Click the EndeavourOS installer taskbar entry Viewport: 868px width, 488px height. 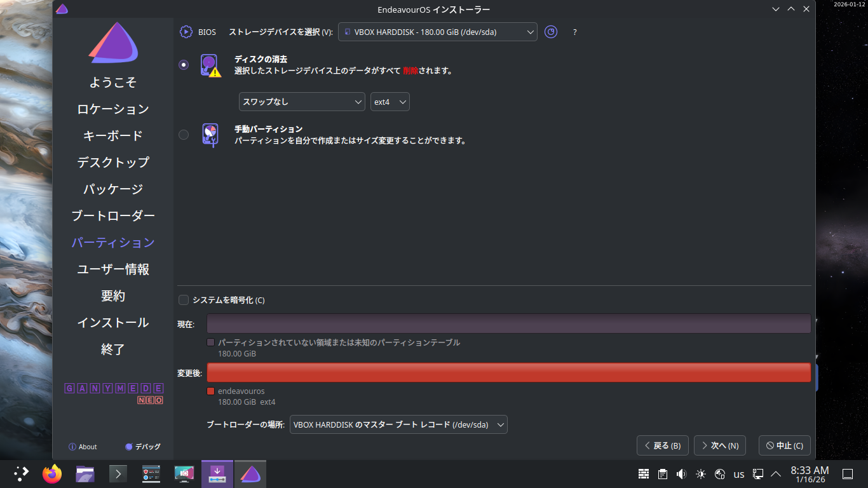click(x=250, y=473)
